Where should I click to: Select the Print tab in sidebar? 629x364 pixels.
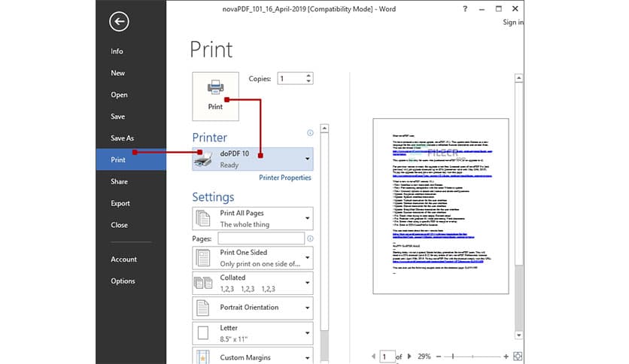(131, 159)
